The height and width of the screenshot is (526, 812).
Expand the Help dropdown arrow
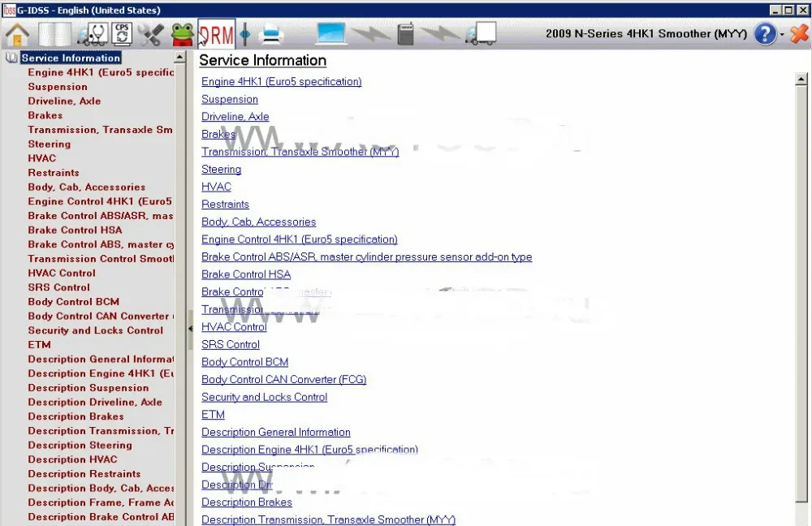(x=782, y=35)
